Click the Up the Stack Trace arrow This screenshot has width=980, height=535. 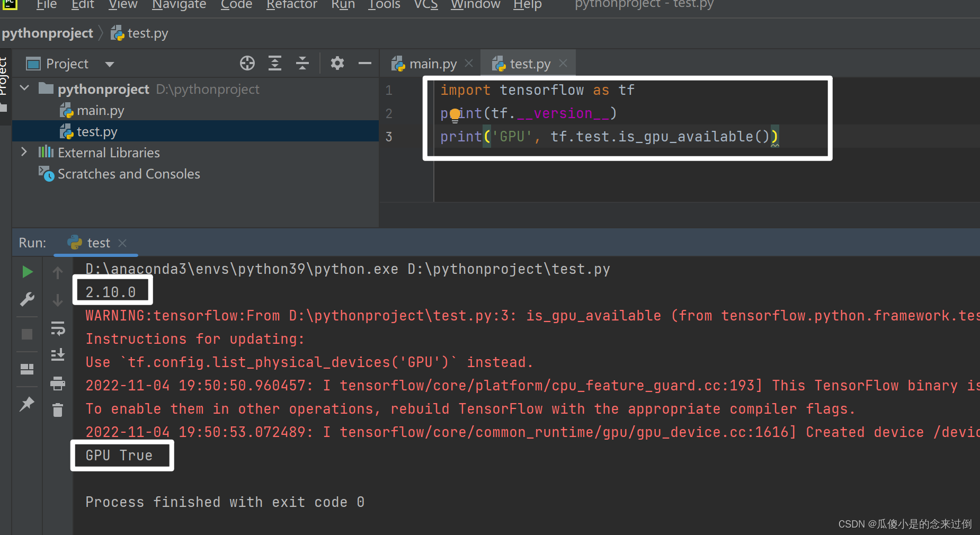click(58, 273)
